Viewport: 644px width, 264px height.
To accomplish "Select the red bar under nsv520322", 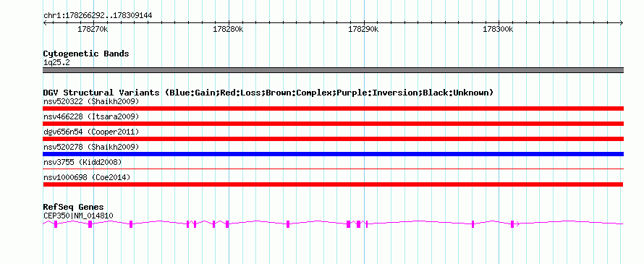I will pos(333,108).
